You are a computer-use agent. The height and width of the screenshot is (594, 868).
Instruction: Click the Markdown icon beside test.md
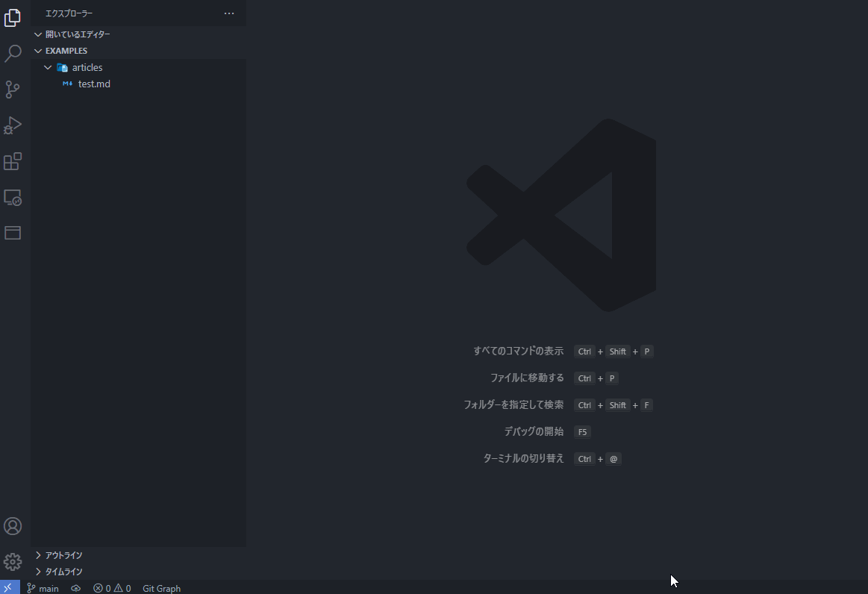(67, 84)
